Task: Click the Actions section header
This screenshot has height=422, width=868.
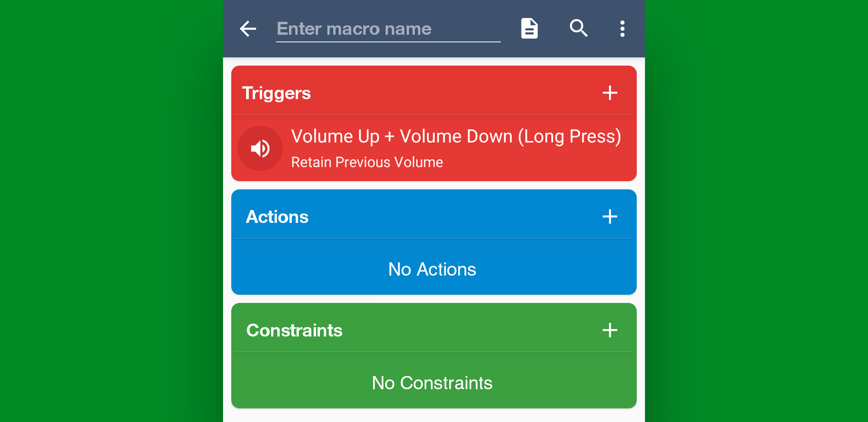Action: [277, 217]
